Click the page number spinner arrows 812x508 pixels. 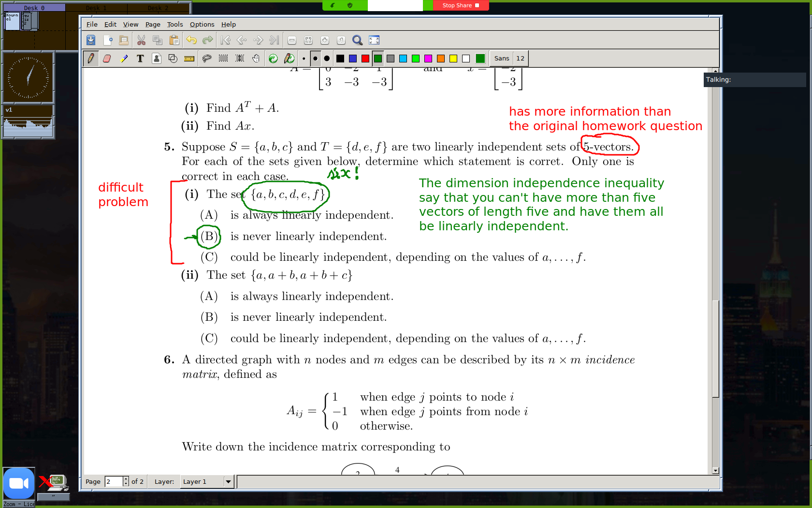click(x=126, y=481)
